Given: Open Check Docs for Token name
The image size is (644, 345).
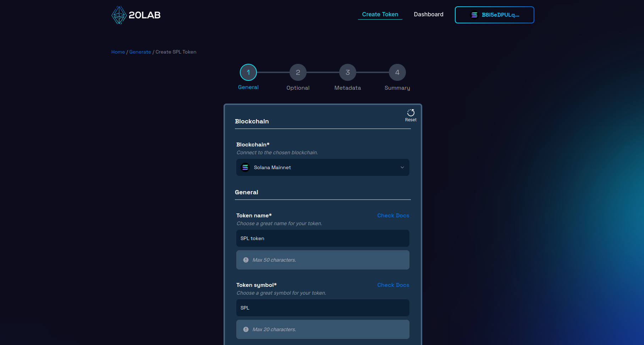Looking at the screenshot, I should tap(393, 216).
